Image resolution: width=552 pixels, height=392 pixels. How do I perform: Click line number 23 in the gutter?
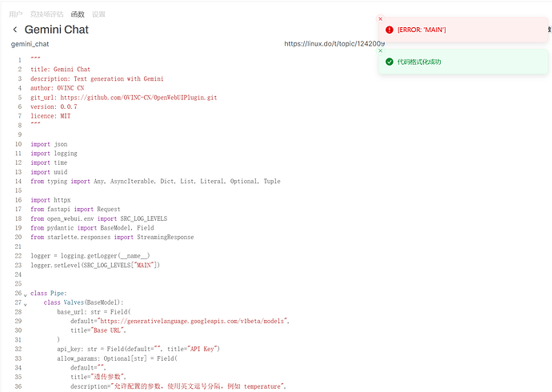click(x=18, y=265)
